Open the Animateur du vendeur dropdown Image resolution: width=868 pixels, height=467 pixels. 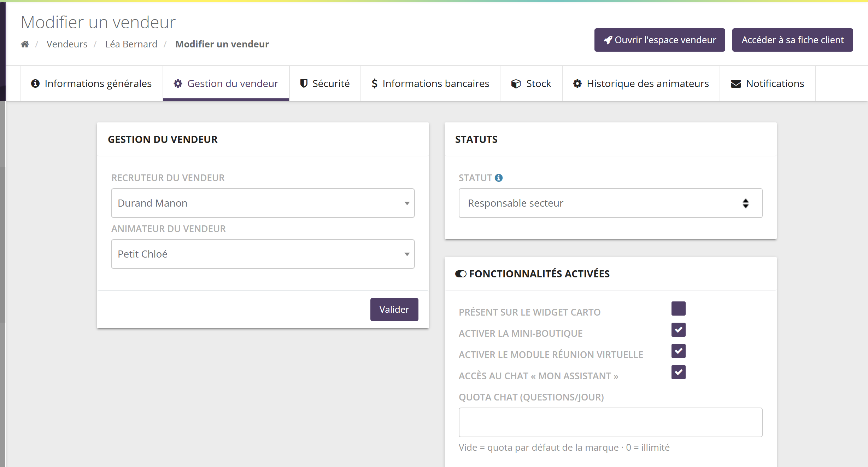click(x=263, y=254)
